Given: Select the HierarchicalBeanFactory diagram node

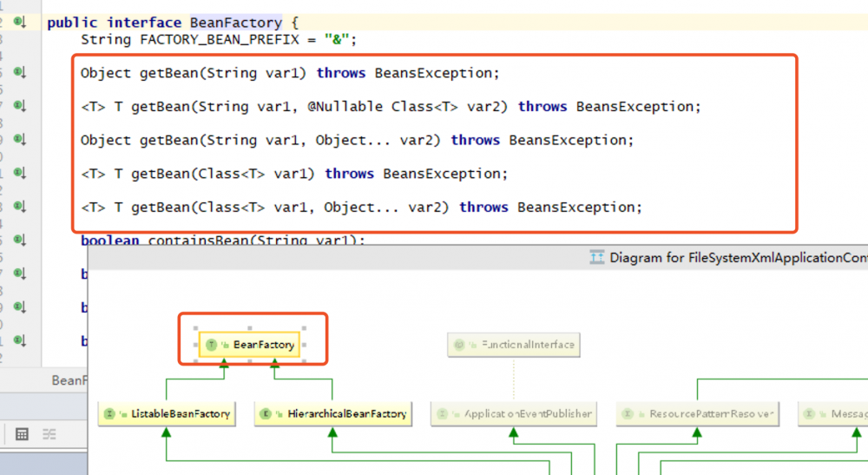Looking at the screenshot, I should pyautogui.click(x=332, y=413).
